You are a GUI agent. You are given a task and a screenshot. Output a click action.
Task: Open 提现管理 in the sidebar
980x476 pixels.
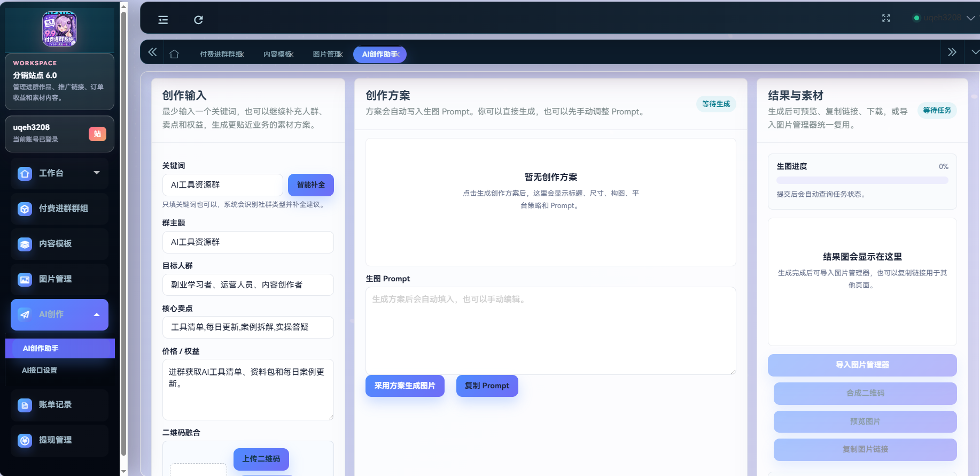[59, 440]
